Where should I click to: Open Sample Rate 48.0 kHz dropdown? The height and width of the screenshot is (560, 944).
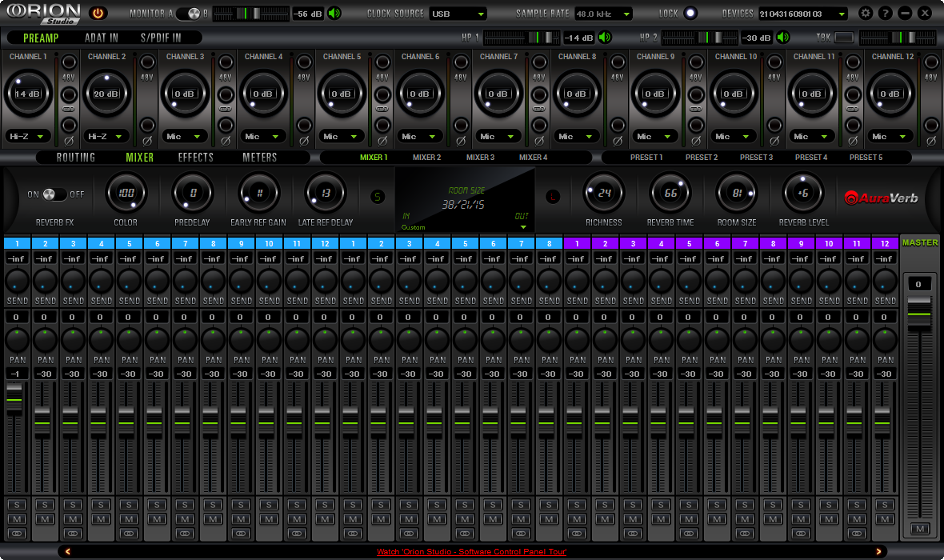click(603, 14)
